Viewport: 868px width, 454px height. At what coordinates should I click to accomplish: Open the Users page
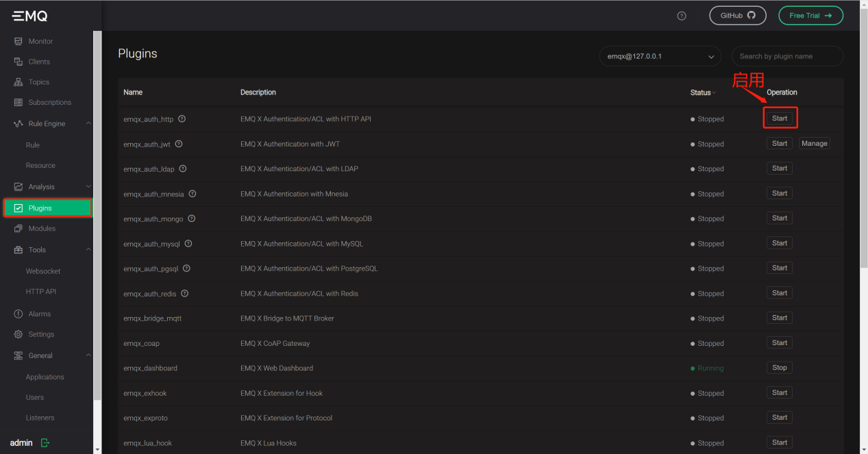[x=35, y=397]
